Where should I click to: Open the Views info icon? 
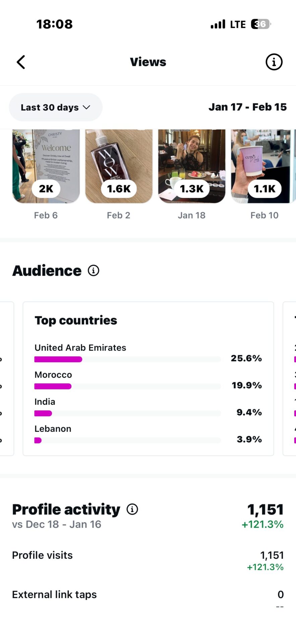[274, 62]
